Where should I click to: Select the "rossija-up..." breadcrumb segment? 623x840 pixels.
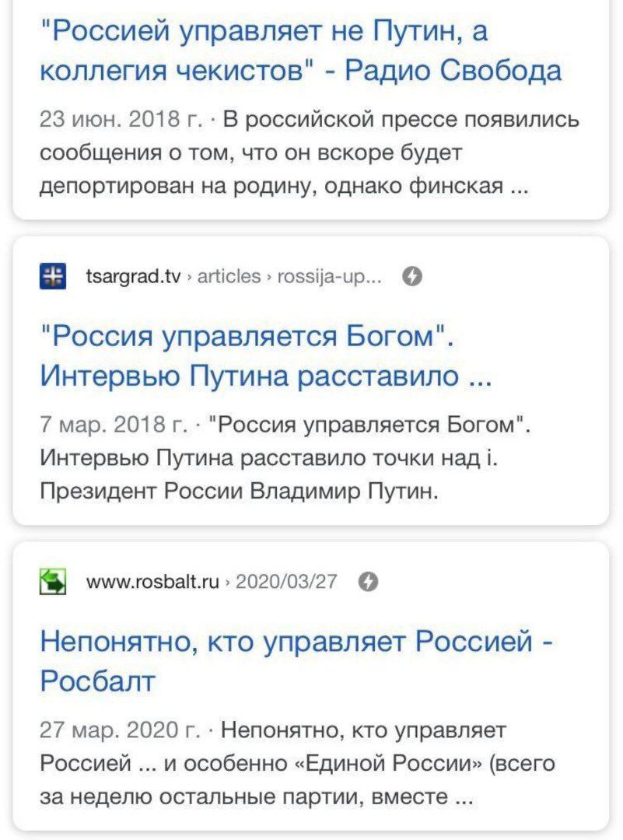tap(331, 276)
